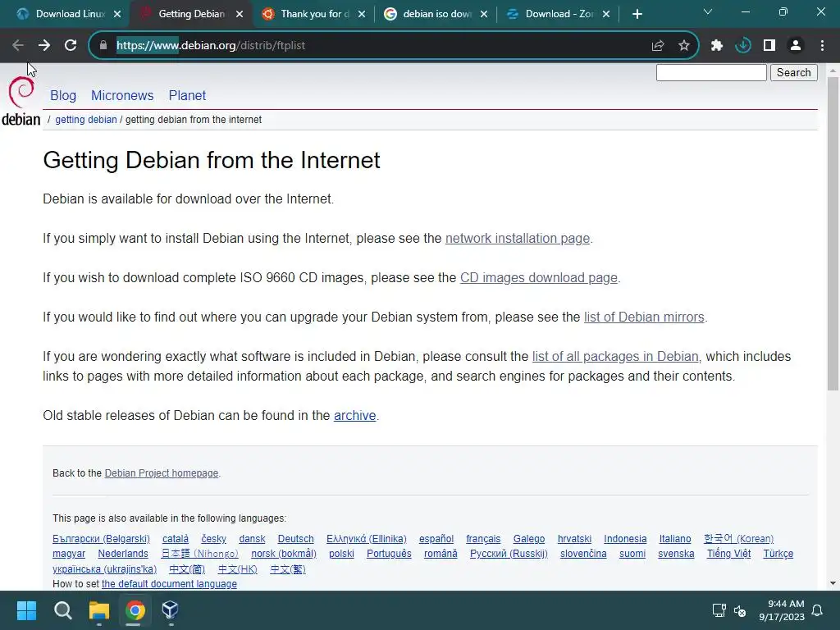Switch page language to Nederlands

[123, 554]
